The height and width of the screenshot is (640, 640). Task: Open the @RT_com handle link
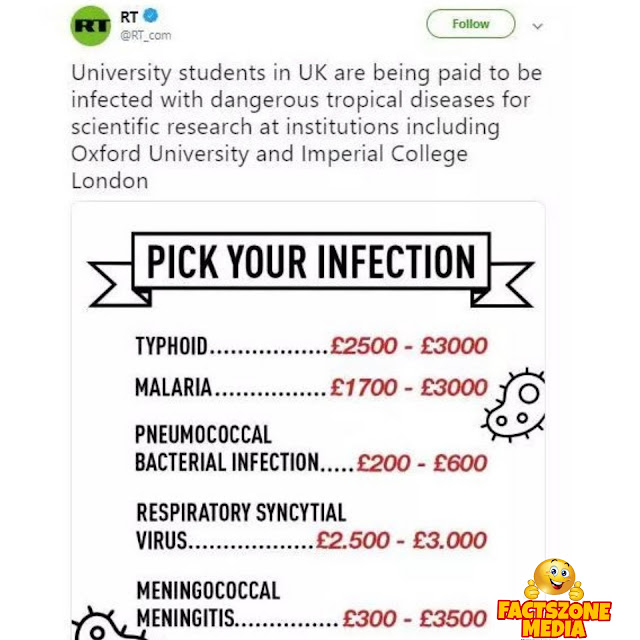coord(145,36)
